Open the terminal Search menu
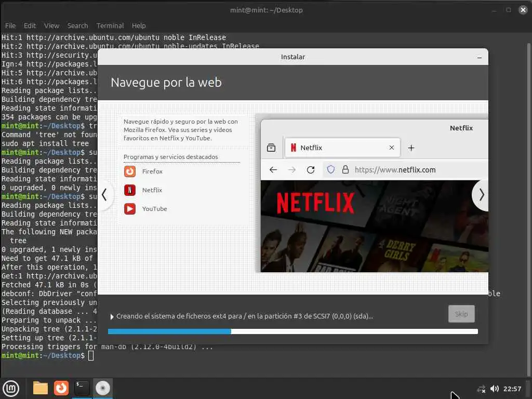The image size is (532, 399). click(77, 26)
